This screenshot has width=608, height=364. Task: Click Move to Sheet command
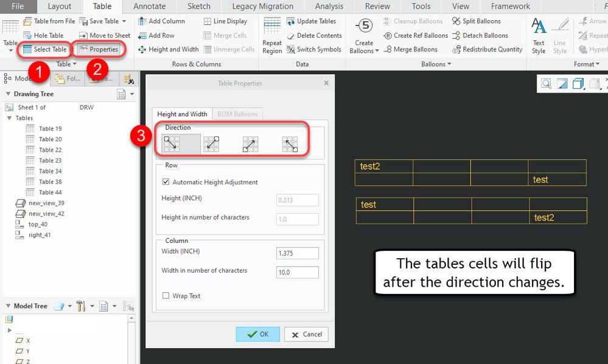coord(105,35)
